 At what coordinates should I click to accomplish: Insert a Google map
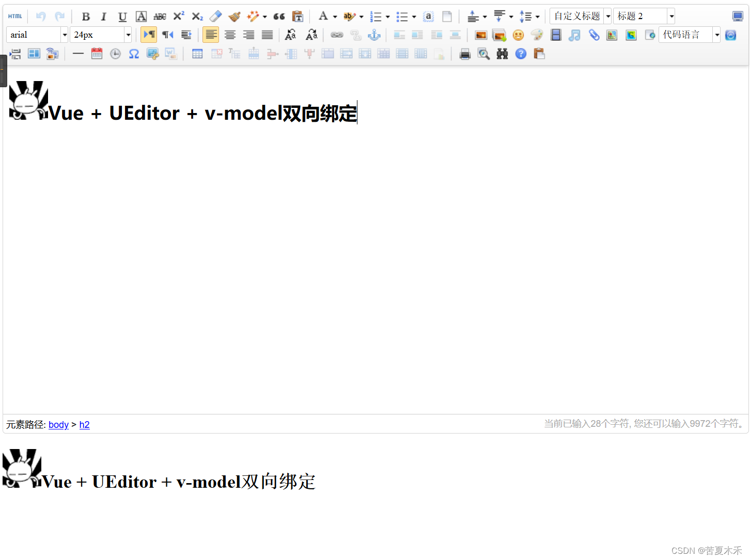click(x=631, y=35)
